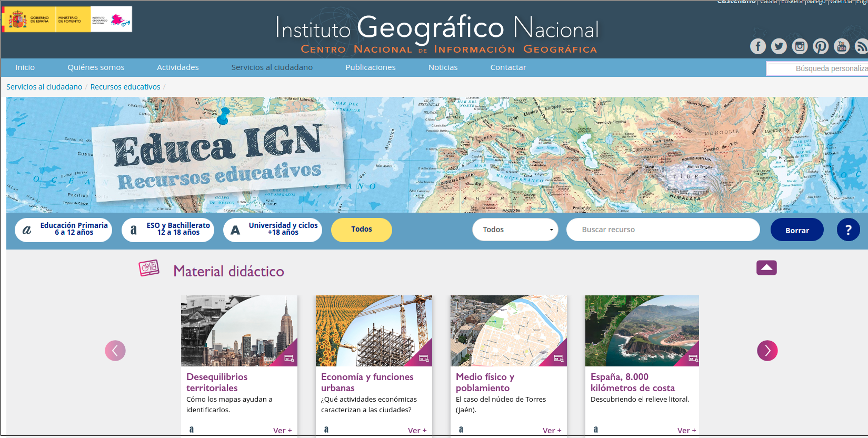Open the question mark help button
Viewport: 868px width, 438px height.
(849, 230)
